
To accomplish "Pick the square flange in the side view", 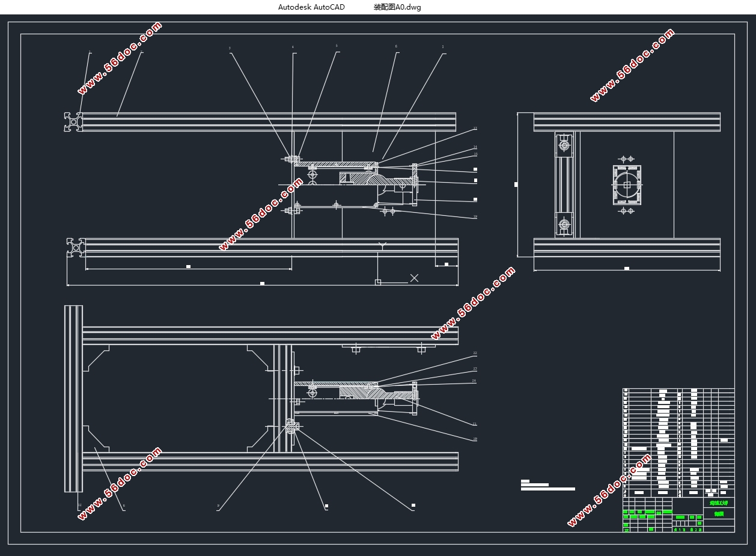I will click(627, 185).
